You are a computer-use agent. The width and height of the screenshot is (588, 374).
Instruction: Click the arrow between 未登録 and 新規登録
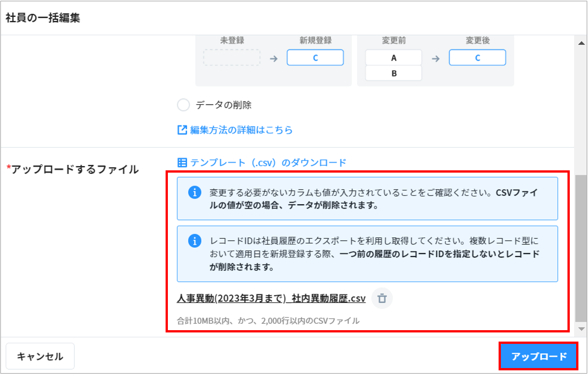(274, 58)
